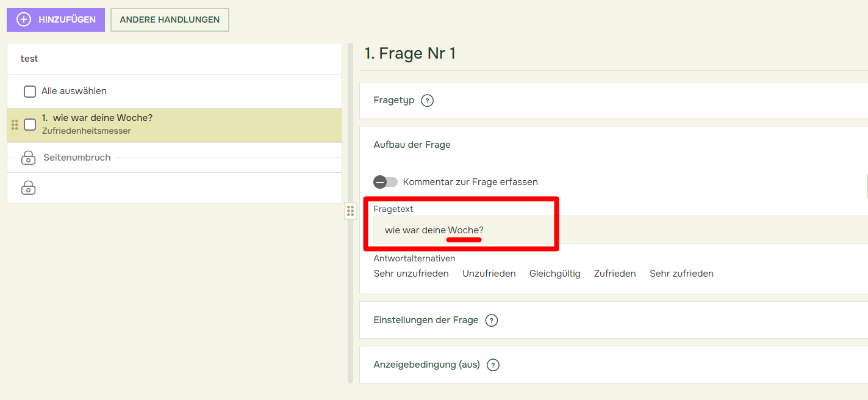Select the answer 'Zufrieden'

[615, 274]
